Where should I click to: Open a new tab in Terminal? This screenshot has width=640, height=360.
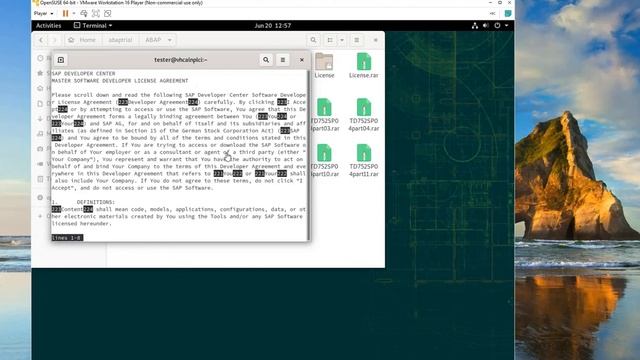(61, 60)
